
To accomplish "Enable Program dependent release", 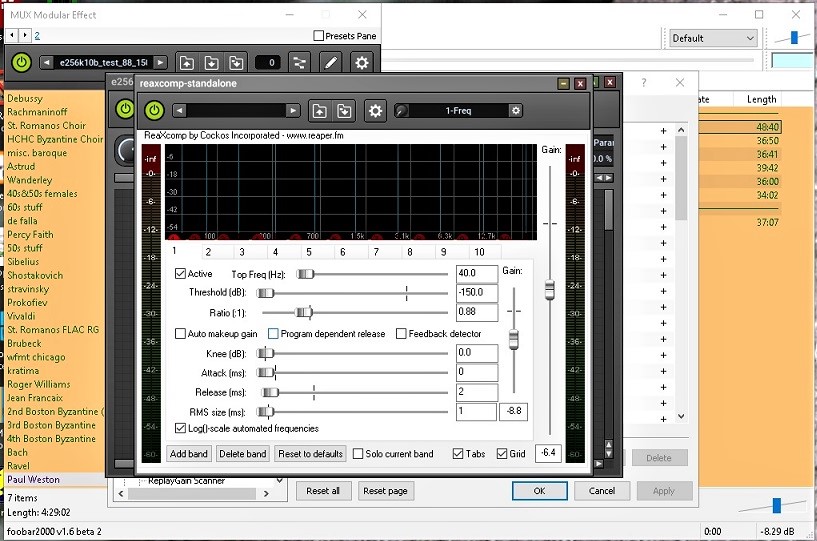I will (273, 334).
